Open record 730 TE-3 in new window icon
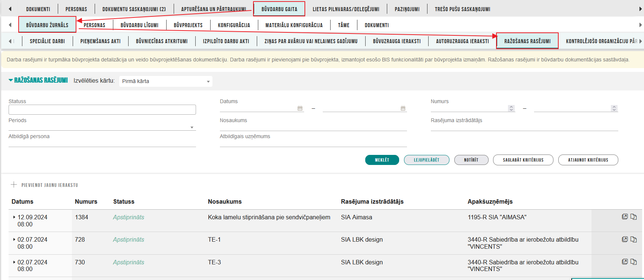Image resolution: width=644 pixels, height=280 pixels. coord(625,261)
